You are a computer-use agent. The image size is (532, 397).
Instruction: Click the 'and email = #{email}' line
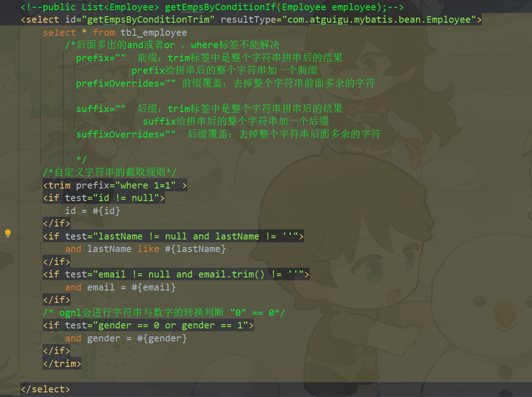coord(120,288)
